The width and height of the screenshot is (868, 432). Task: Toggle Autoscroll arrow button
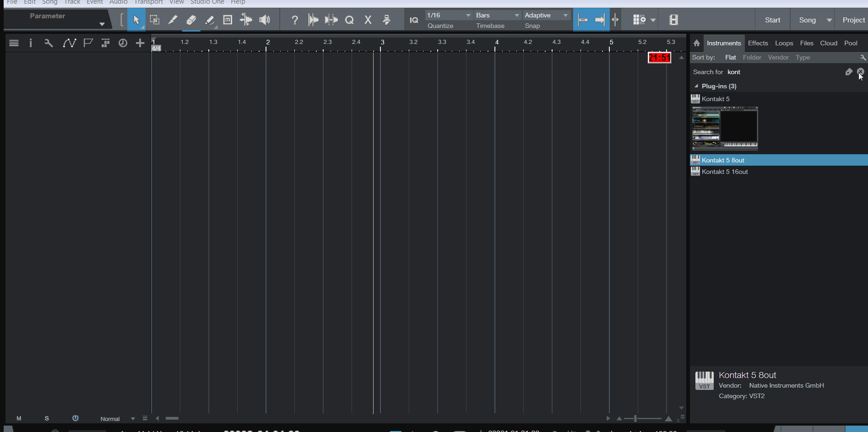[x=600, y=20]
